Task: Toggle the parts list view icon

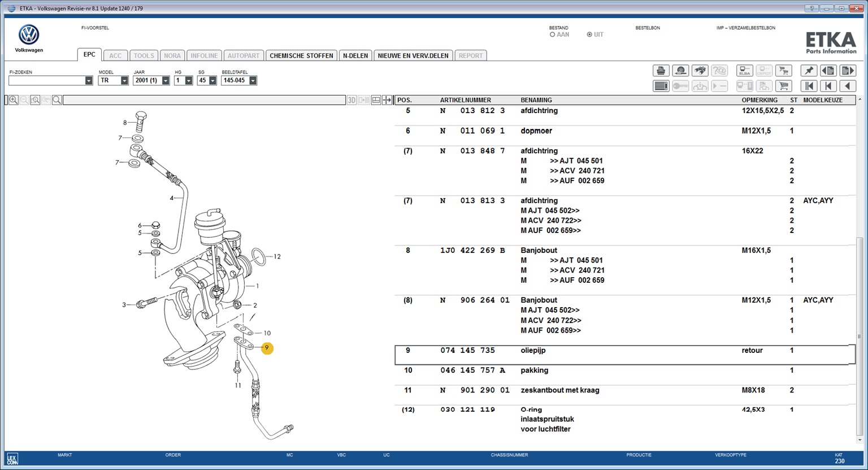Action: tap(661, 86)
